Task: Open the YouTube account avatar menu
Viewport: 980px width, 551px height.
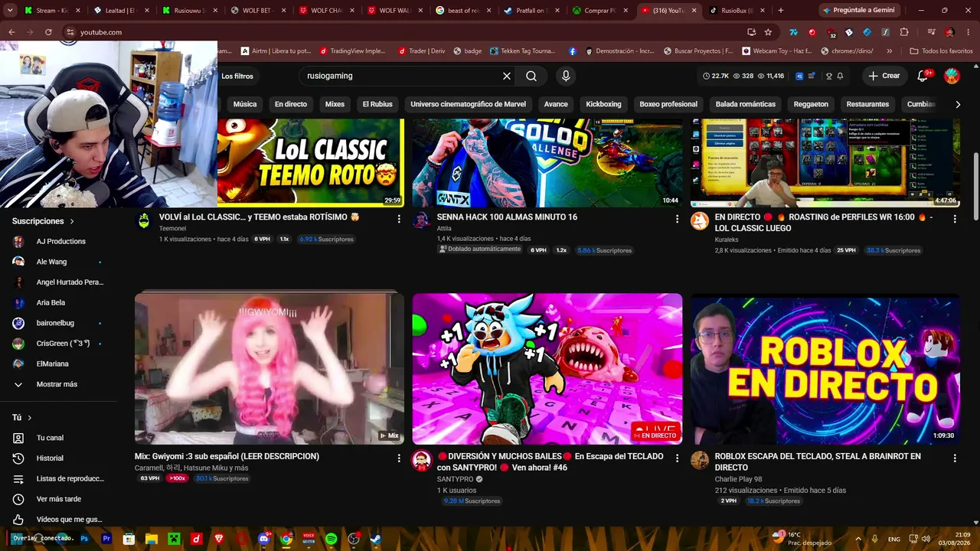Action: coord(952,76)
